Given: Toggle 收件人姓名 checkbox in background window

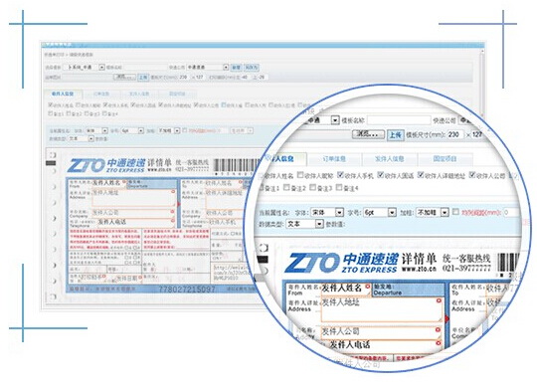Looking at the screenshot, I should (51, 104).
